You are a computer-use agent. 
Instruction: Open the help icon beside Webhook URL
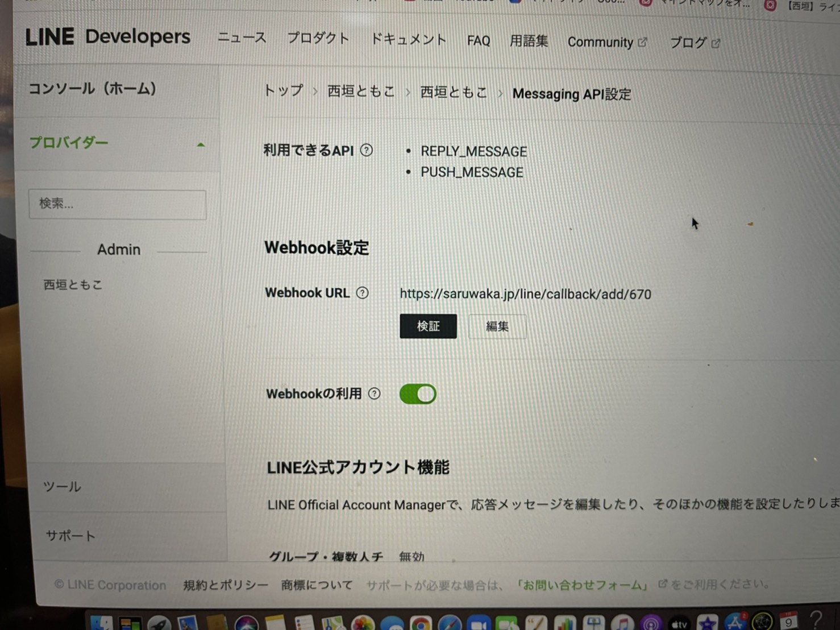tap(362, 293)
